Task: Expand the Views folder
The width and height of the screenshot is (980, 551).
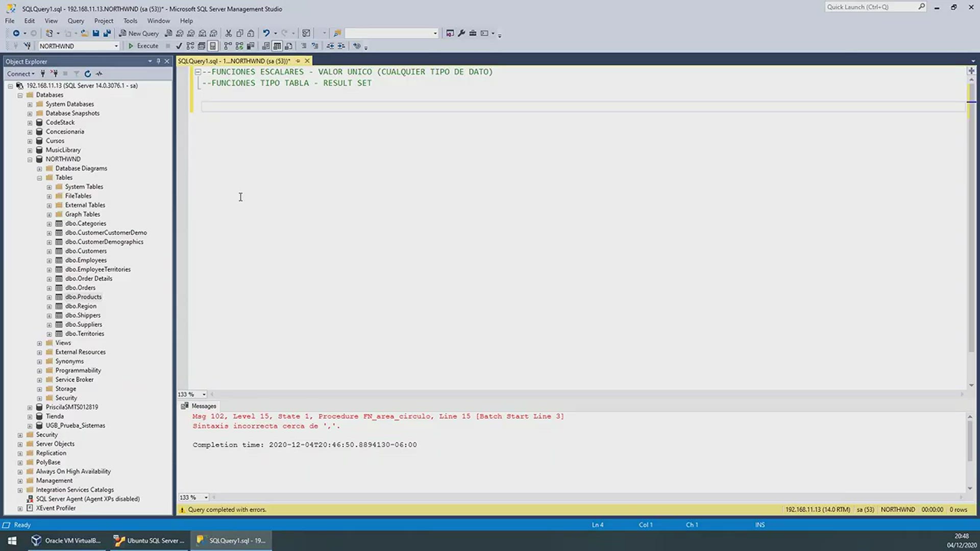Action: (x=39, y=343)
